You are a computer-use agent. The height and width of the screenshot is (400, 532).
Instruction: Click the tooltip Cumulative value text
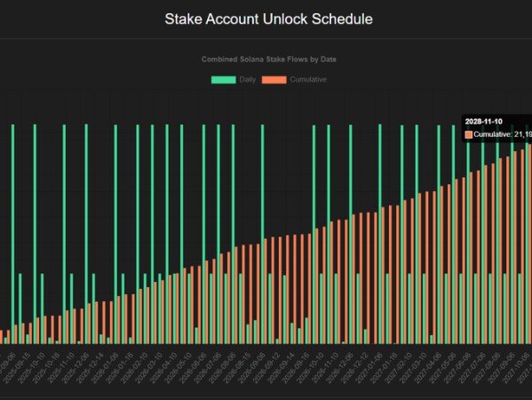503,134
